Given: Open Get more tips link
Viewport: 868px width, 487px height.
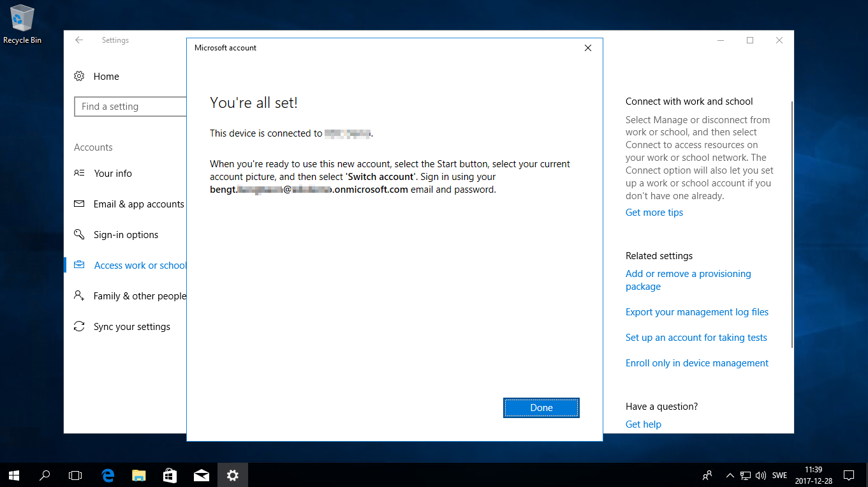Looking at the screenshot, I should [x=654, y=212].
